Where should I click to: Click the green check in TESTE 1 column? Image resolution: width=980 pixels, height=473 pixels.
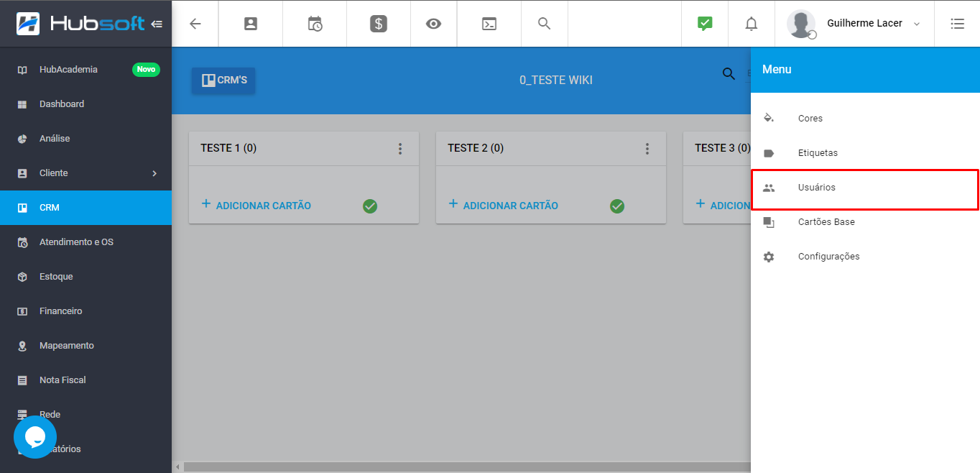(370, 206)
